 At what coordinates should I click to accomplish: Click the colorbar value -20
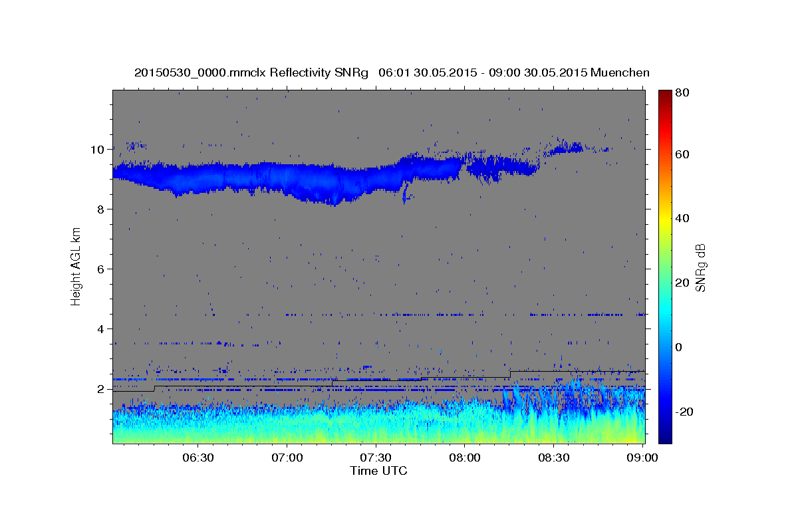[684, 412]
